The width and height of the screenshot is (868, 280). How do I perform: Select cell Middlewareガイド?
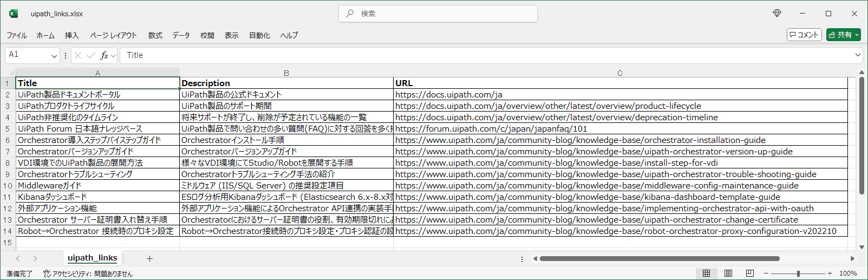97,186
